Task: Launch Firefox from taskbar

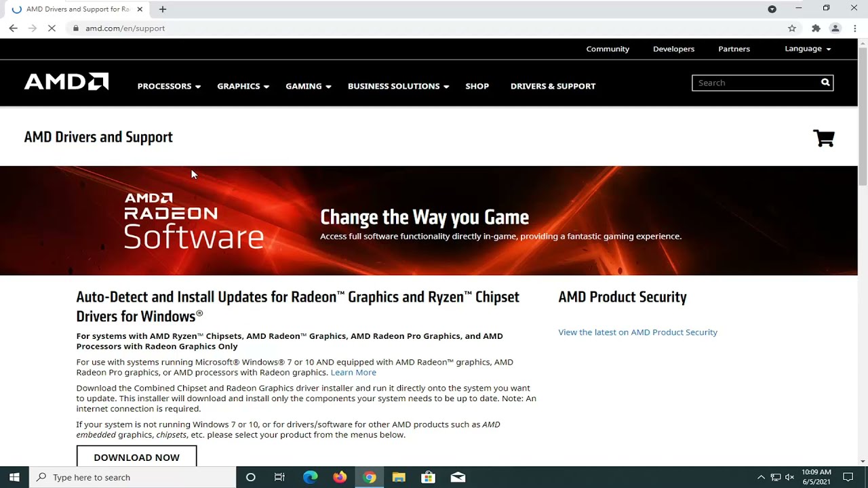Action: (340, 477)
